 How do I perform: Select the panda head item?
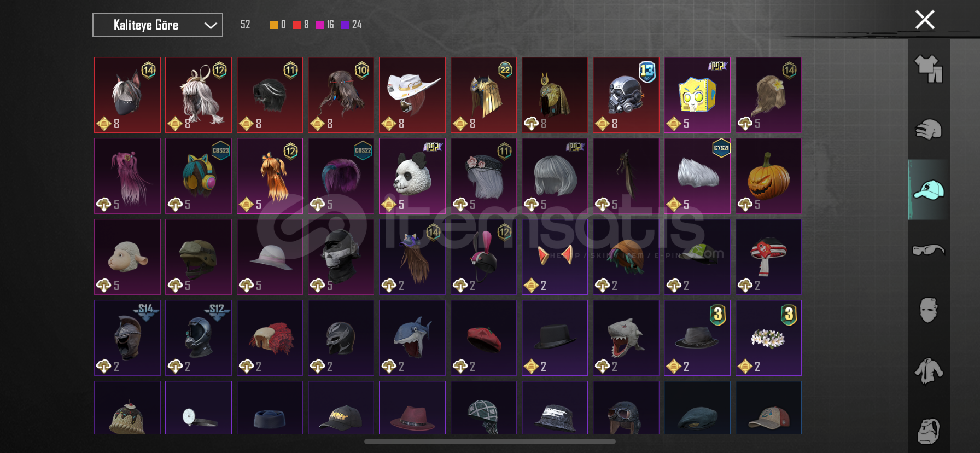pyautogui.click(x=412, y=176)
